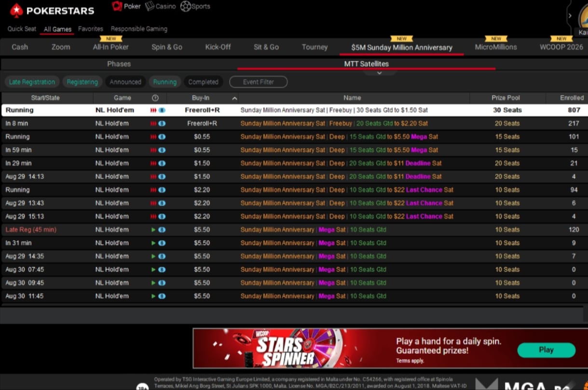Select the running 30 Seats Freebuy tournament row
Viewport: 588px width, 390px height.
[294, 110]
